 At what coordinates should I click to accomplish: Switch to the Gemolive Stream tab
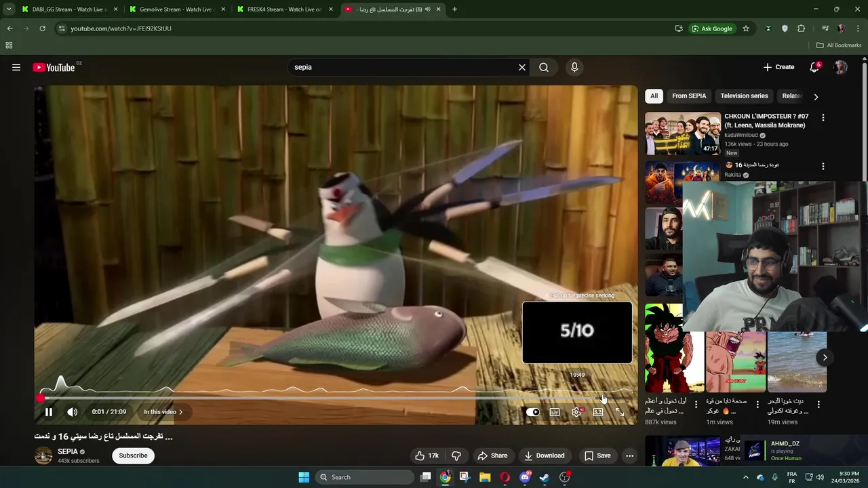point(176,9)
